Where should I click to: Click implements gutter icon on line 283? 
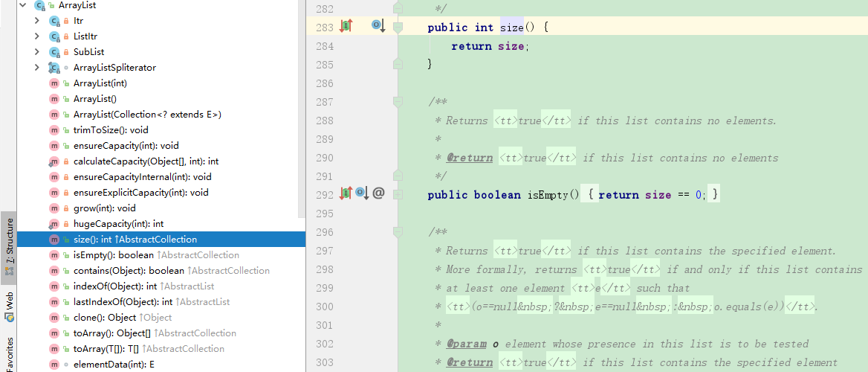point(346,26)
